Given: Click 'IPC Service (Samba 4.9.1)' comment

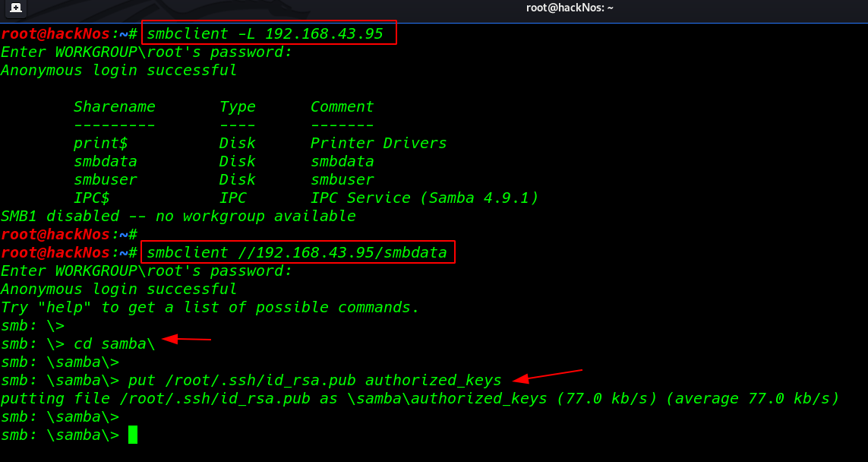Looking at the screenshot, I should click(x=425, y=198).
